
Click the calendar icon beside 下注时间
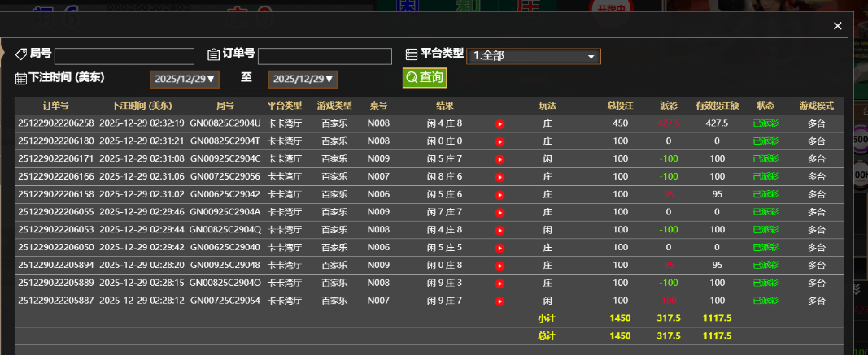coord(21,79)
